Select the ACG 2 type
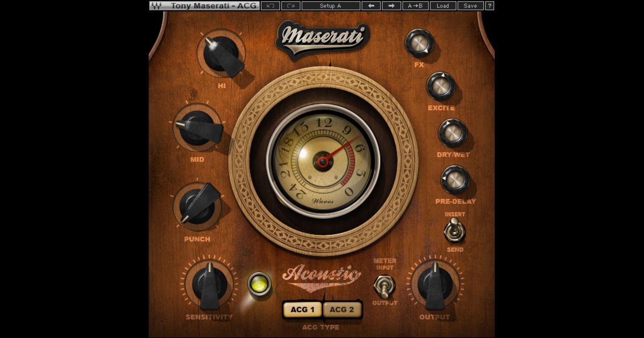644x338 pixels. coord(342,310)
